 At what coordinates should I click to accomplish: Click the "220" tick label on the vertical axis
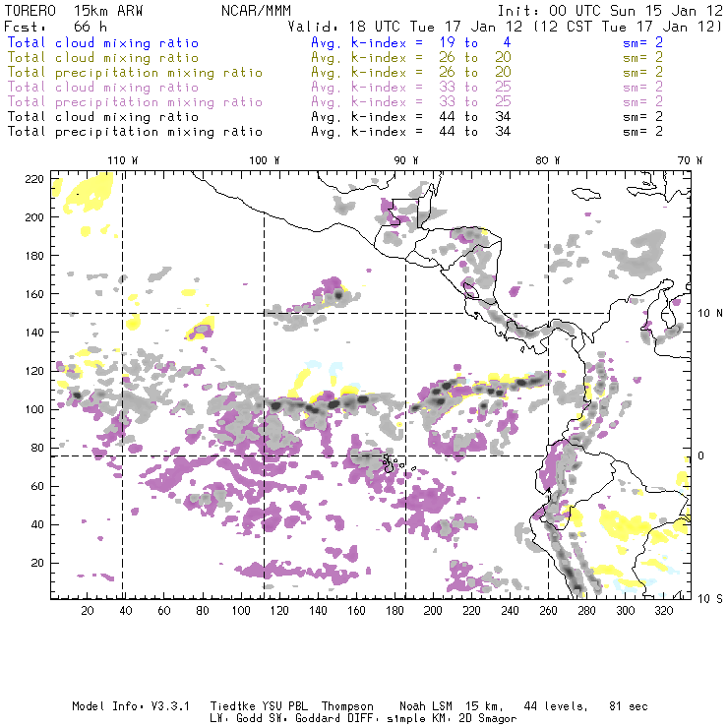coord(34,179)
